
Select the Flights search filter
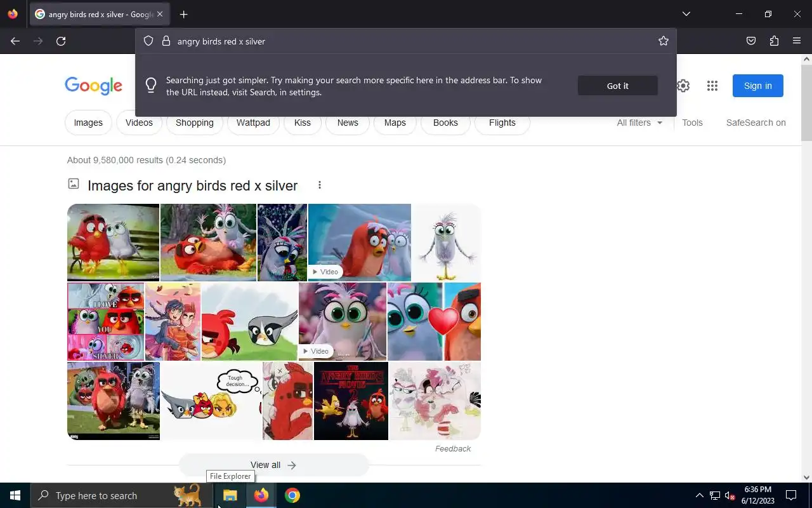click(502, 123)
